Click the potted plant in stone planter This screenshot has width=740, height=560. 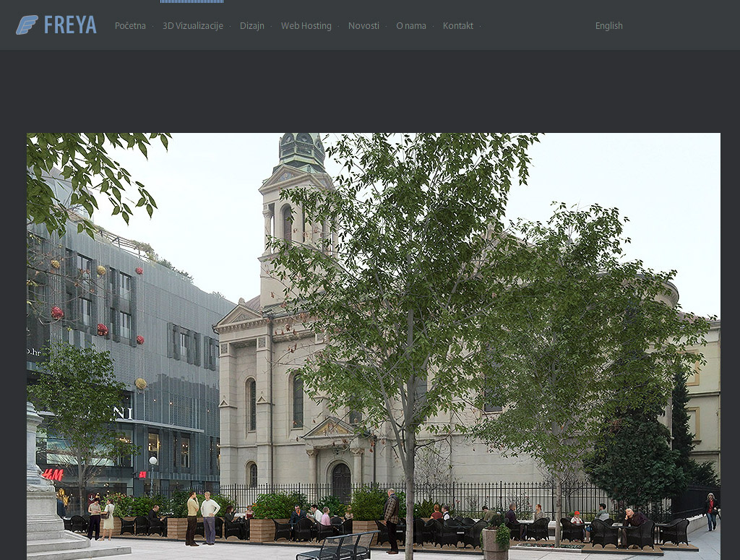click(x=496, y=540)
